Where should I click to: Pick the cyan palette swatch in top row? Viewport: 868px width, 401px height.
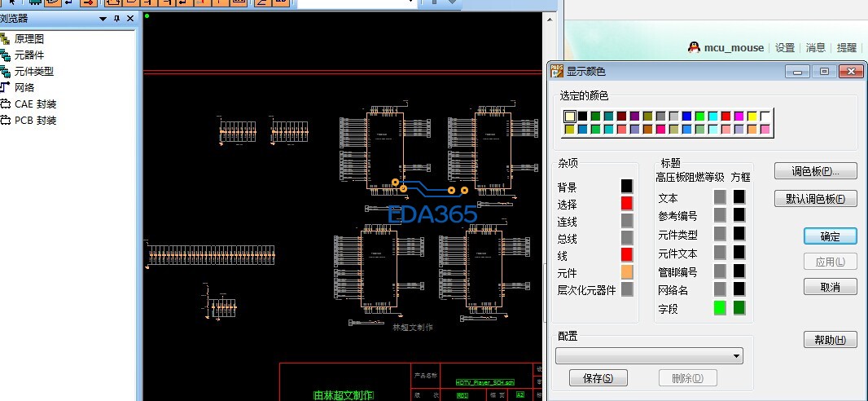(713, 117)
